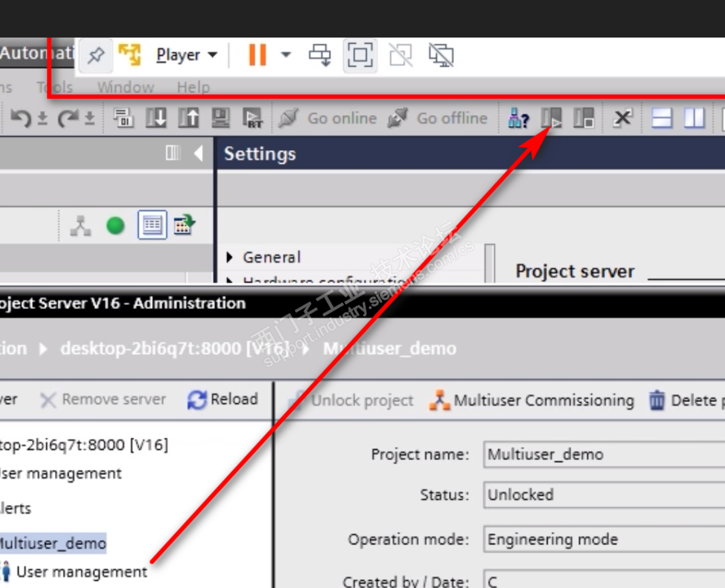This screenshot has width=725, height=588.
Task: Collapse project tree with left arrow
Action: tap(199, 153)
